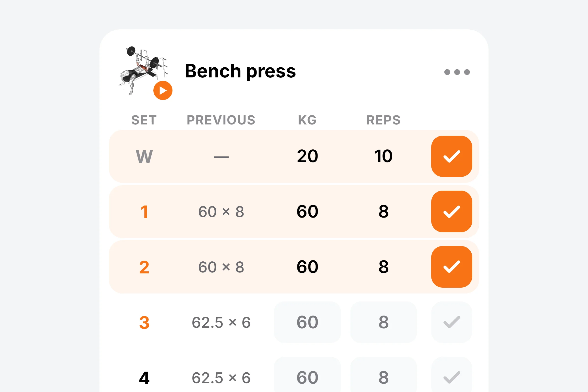Play the Bench press demo video
The width and height of the screenshot is (588, 392).
tap(163, 90)
